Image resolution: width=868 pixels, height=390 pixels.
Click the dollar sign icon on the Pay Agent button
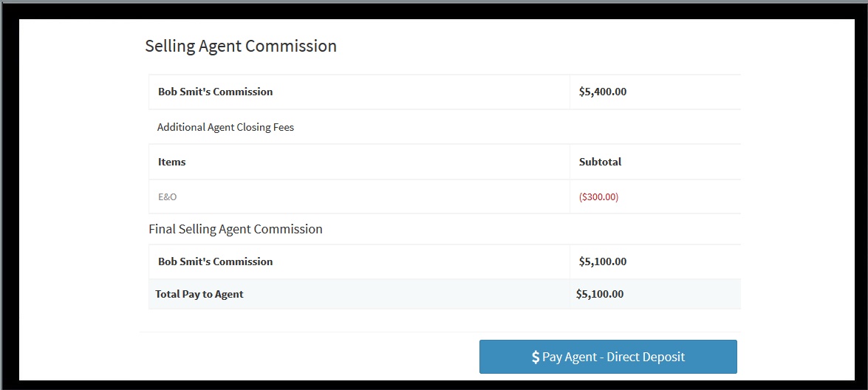tap(536, 357)
